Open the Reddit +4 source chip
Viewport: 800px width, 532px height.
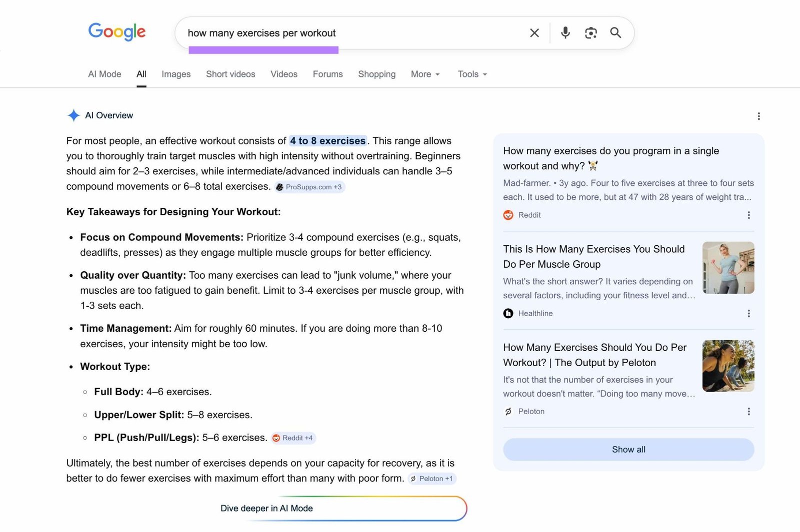(x=293, y=438)
